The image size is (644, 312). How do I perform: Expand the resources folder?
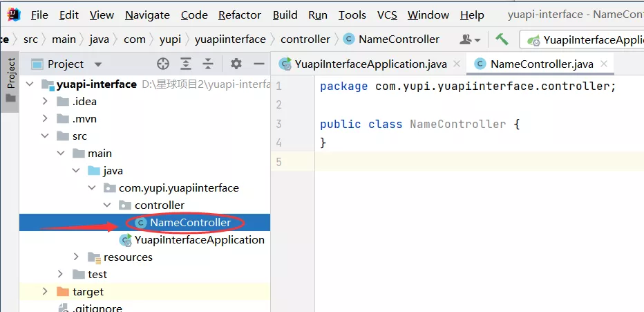(x=76, y=257)
